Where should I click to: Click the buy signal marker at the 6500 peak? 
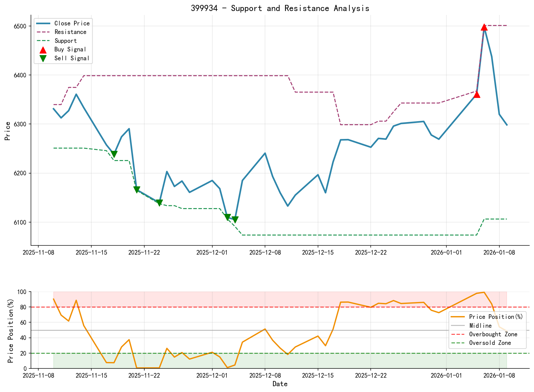point(485,28)
